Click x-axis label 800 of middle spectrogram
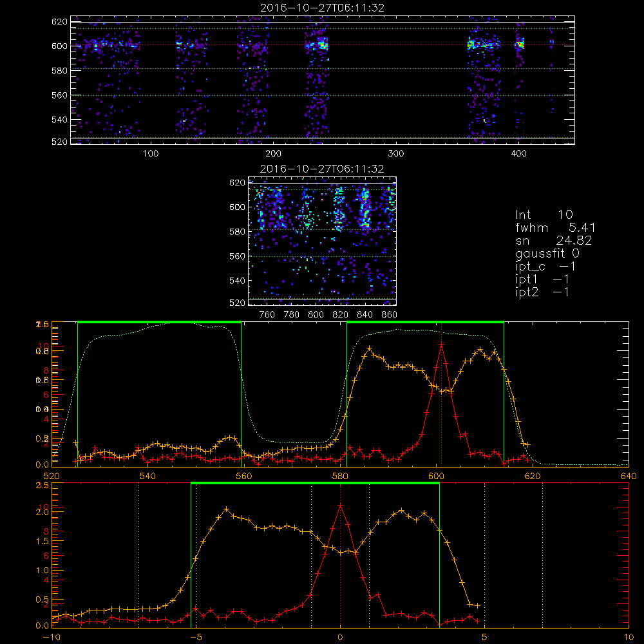 (x=316, y=315)
